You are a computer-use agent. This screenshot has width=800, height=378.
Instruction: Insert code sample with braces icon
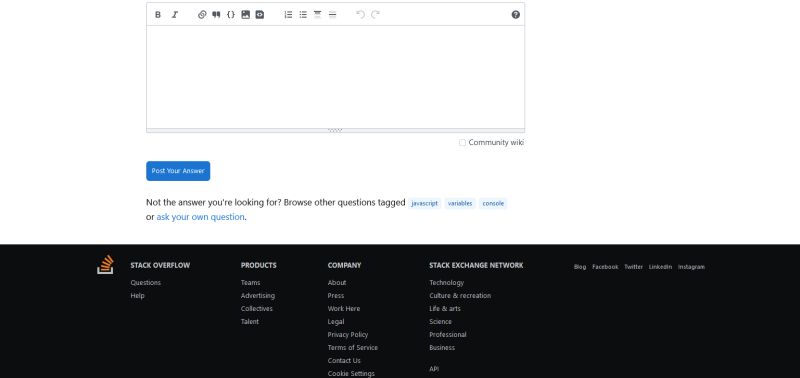(231, 15)
